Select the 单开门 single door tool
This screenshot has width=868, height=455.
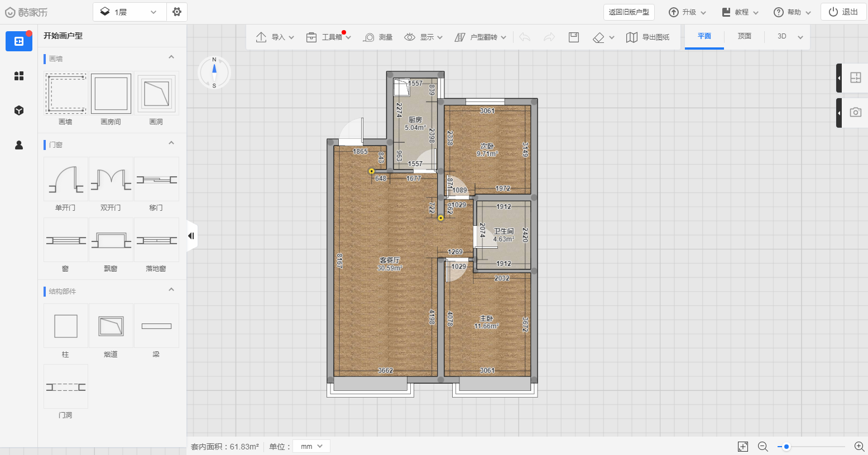click(65, 180)
